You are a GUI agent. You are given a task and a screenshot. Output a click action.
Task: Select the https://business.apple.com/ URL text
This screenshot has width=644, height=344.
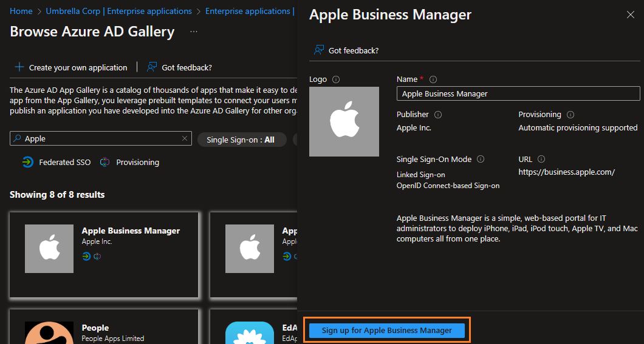point(566,172)
